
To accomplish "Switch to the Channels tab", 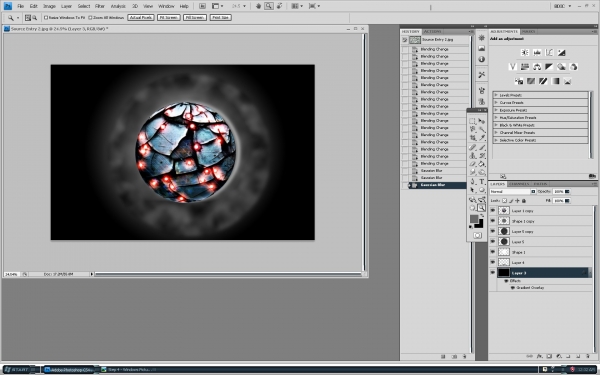I will 519,184.
